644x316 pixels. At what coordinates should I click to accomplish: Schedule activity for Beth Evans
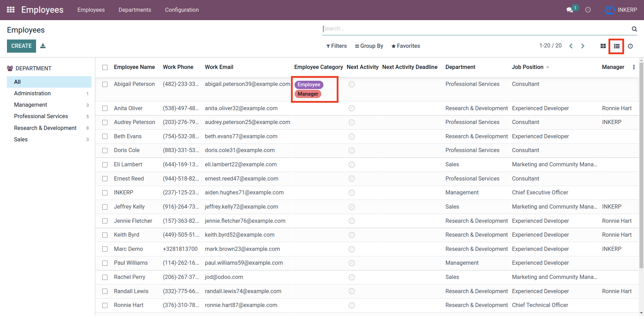click(x=351, y=137)
